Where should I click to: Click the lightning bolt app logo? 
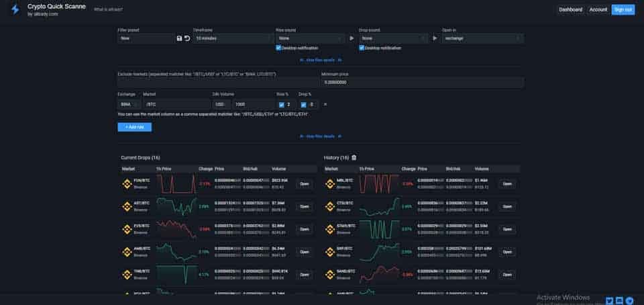click(15, 10)
